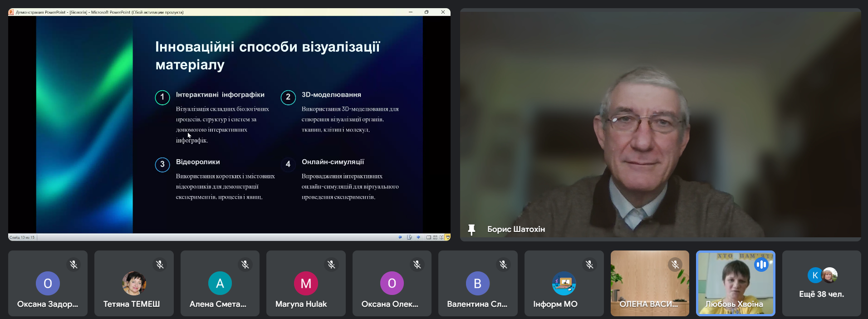Screen dimensions: 868x319
Task: Switch to Reading view icon
Action: click(x=441, y=237)
